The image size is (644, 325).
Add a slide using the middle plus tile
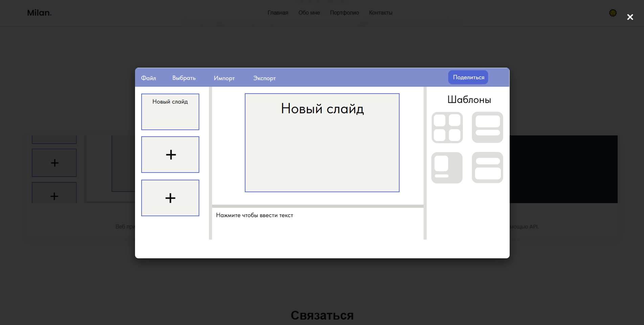pyautogui.click(x=170, y=155)
